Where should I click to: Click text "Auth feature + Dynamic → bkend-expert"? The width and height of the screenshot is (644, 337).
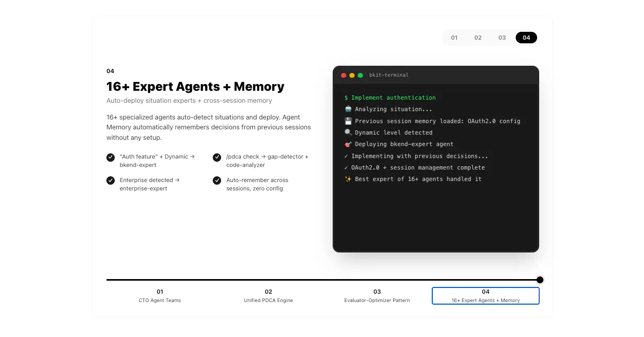pos(157,161)
